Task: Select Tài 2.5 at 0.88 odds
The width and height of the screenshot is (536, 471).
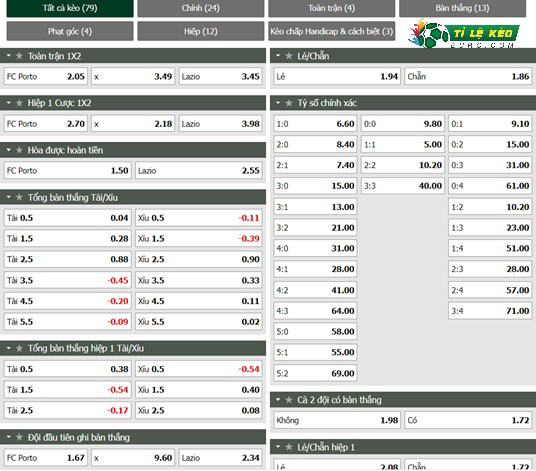Action: (68, 259)
